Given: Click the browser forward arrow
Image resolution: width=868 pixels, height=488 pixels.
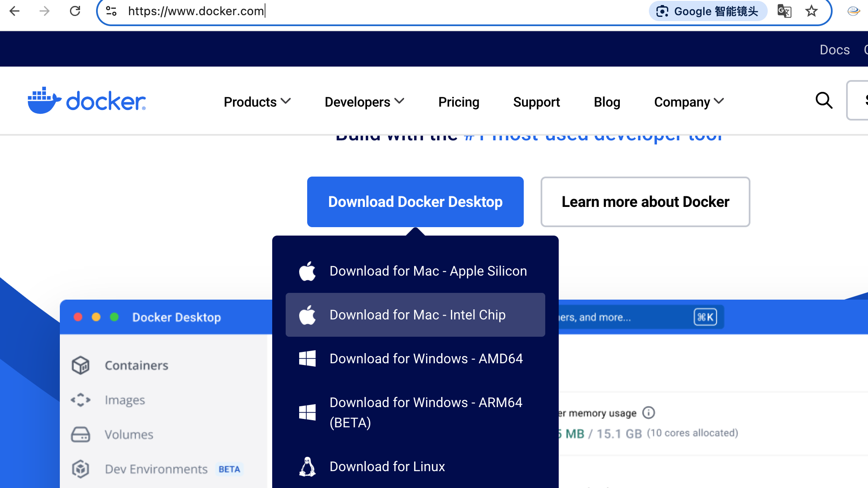Looking at the screenshot, I should [44, 11].
